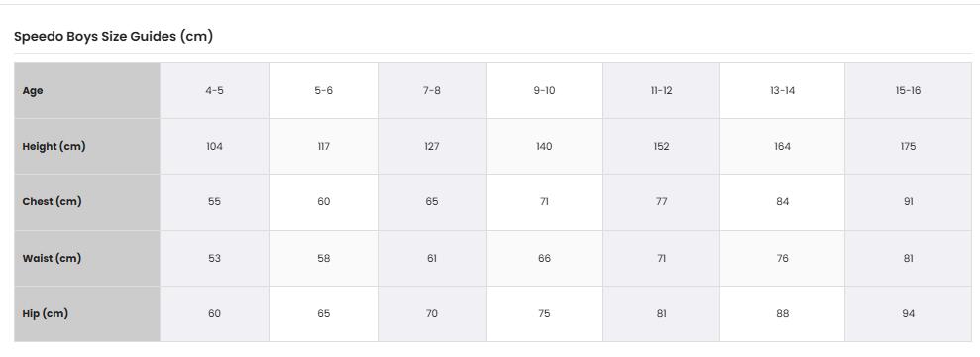Click the 5-6 age column cell
Image resolution: width=980 pixels, height=357 pixels.
pos(323,90)
